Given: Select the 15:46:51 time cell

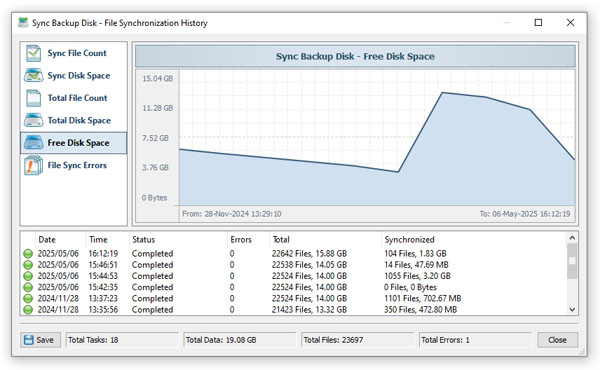Looking at the screenshot, I should pyautogui.click(x=103, y=265).
